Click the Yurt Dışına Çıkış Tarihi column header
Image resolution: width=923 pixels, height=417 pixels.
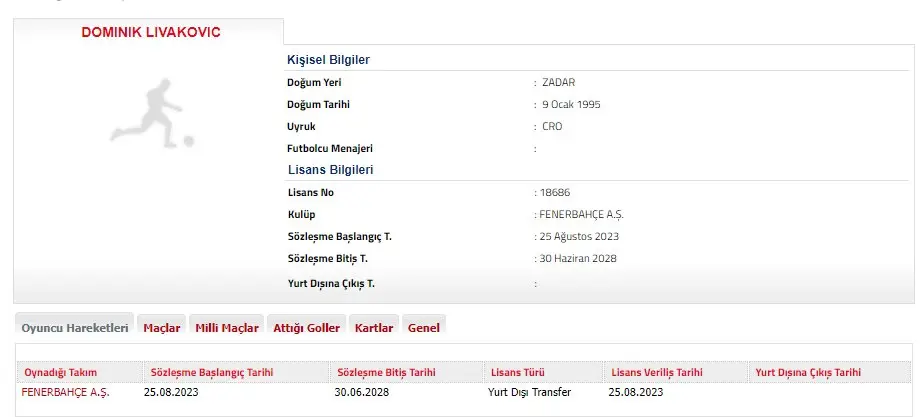tap(808, 372)
